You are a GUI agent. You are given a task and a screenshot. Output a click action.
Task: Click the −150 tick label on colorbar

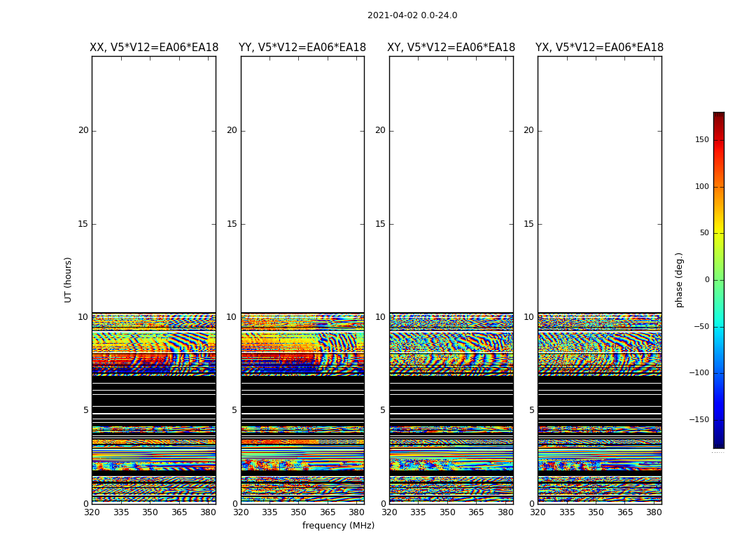[x=699, y=419]
